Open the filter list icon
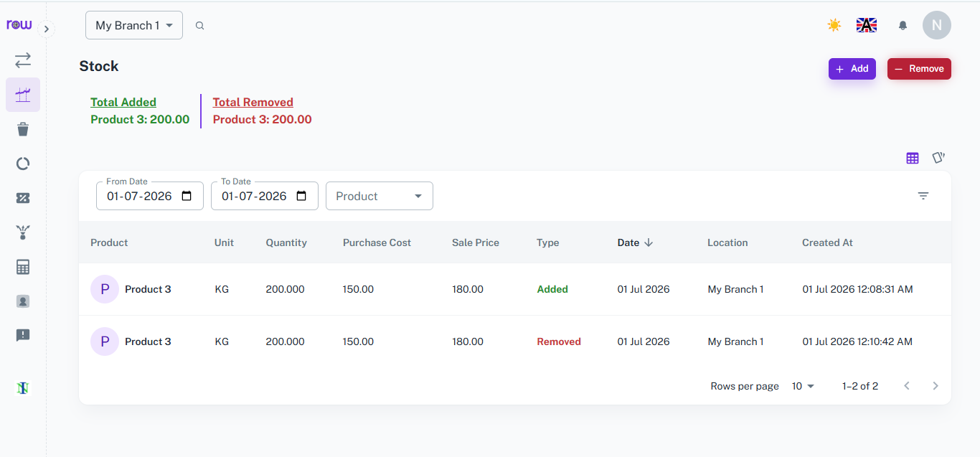This screenshot has height=457, width=980. (923, 196)
